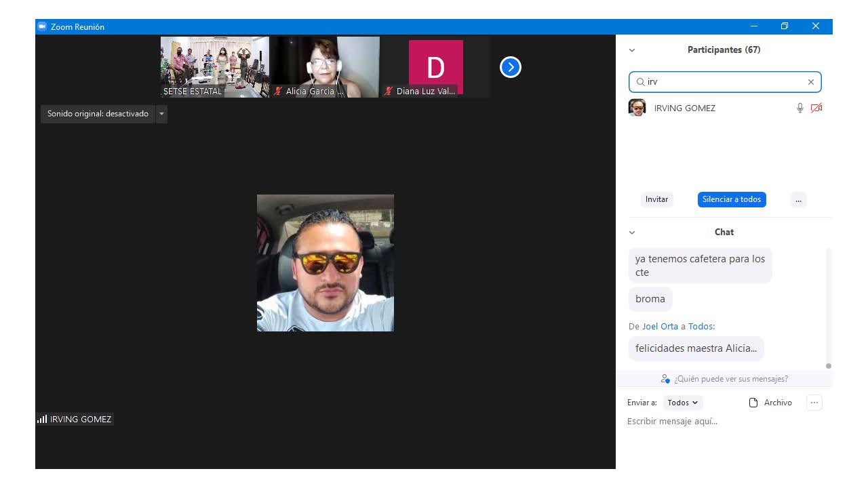Screen dimensions: 868x488
Task: Select SETSE ESTATAL video thumbnail
Action: point(214,67)
